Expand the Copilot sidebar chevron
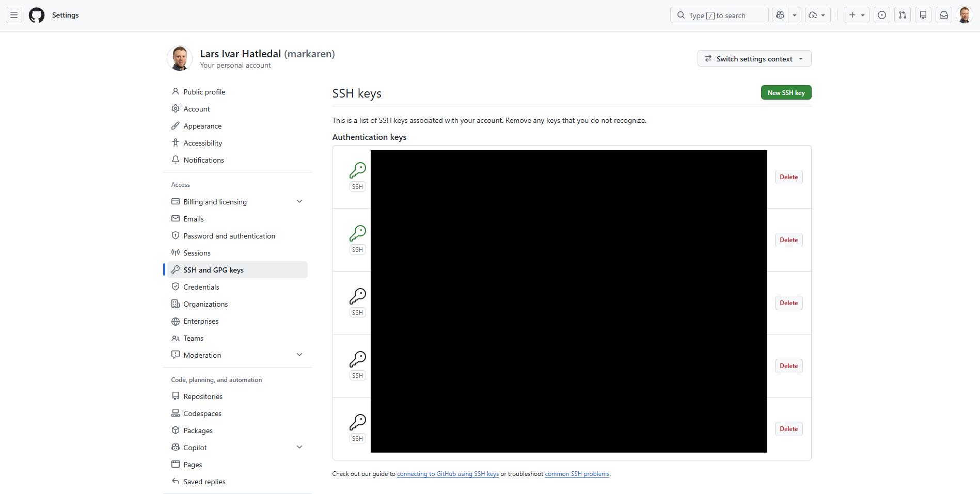Image resolution: width=980 pixels, height=494 pixels. (x=299, y=447)
